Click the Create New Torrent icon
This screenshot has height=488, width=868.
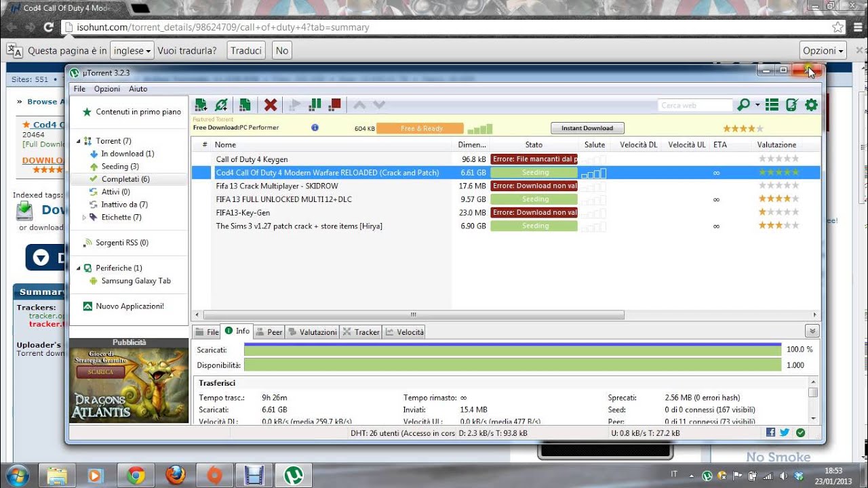245,104
